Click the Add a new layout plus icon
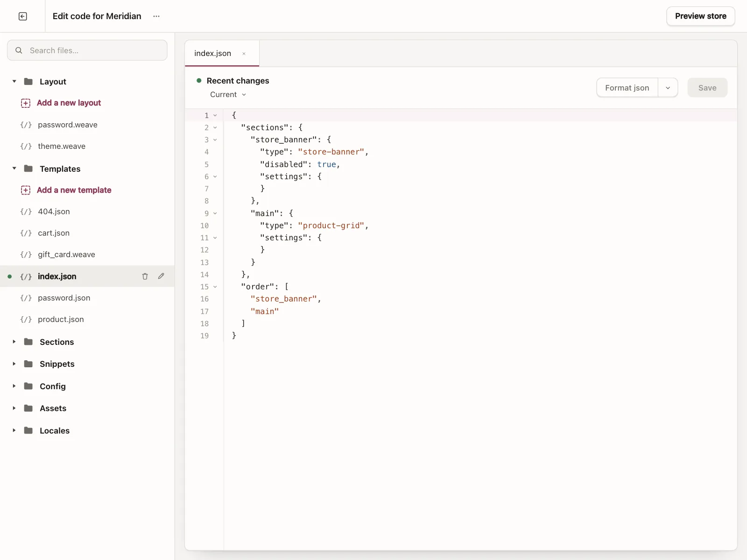This screenshot has width=747, height=560. coord(26,103)
